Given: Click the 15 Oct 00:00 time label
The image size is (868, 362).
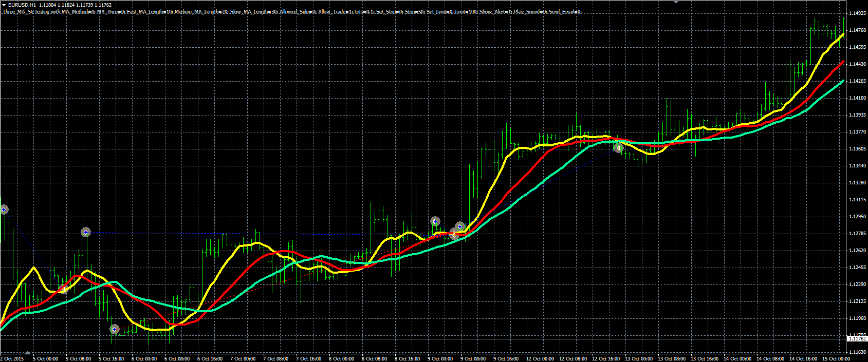Looking at the screenshot, I should pos(836,359).
